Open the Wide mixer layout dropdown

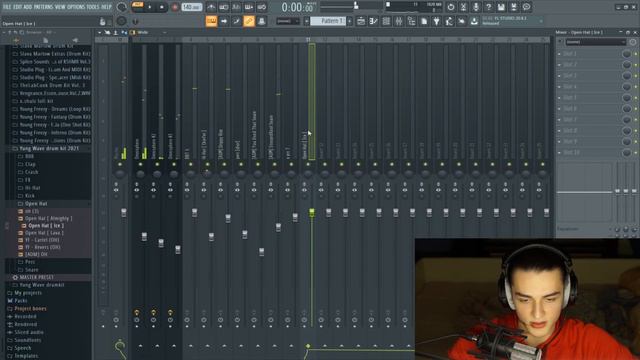(x=149, y=32)
